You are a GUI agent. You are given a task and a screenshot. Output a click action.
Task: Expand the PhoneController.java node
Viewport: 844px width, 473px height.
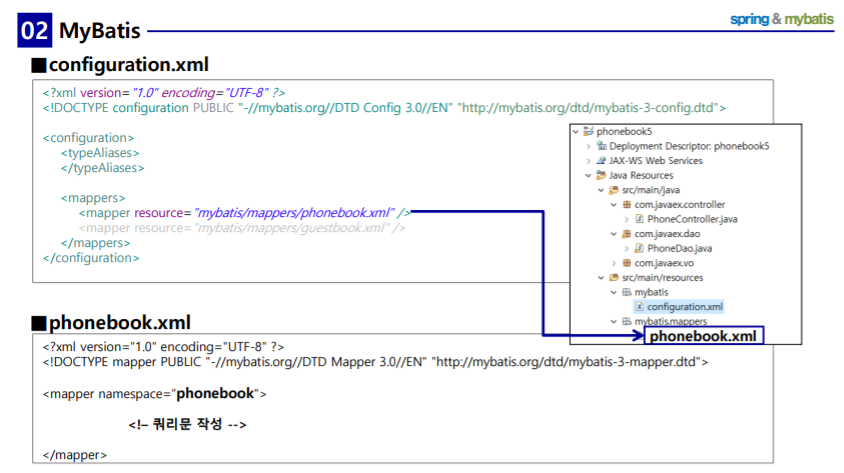pyautogui.click(x=627, y=219)
